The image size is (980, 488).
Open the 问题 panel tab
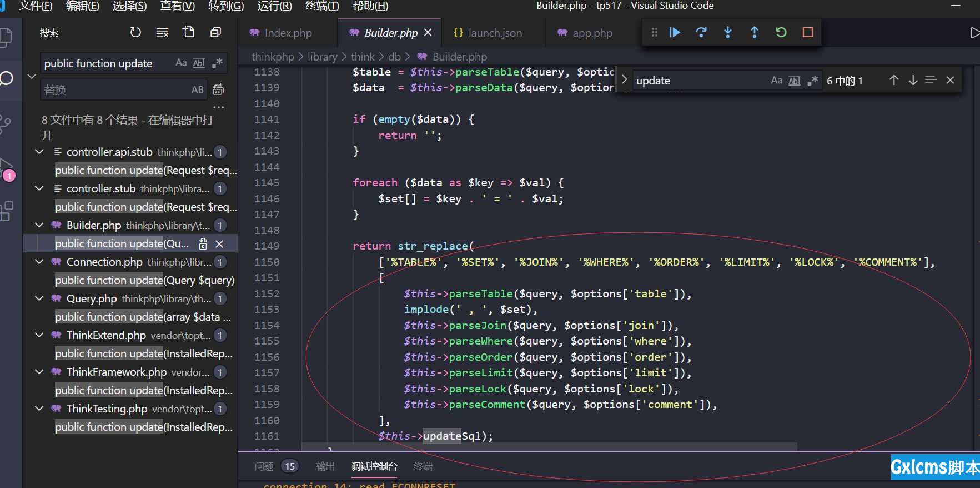tap(264, 466)
